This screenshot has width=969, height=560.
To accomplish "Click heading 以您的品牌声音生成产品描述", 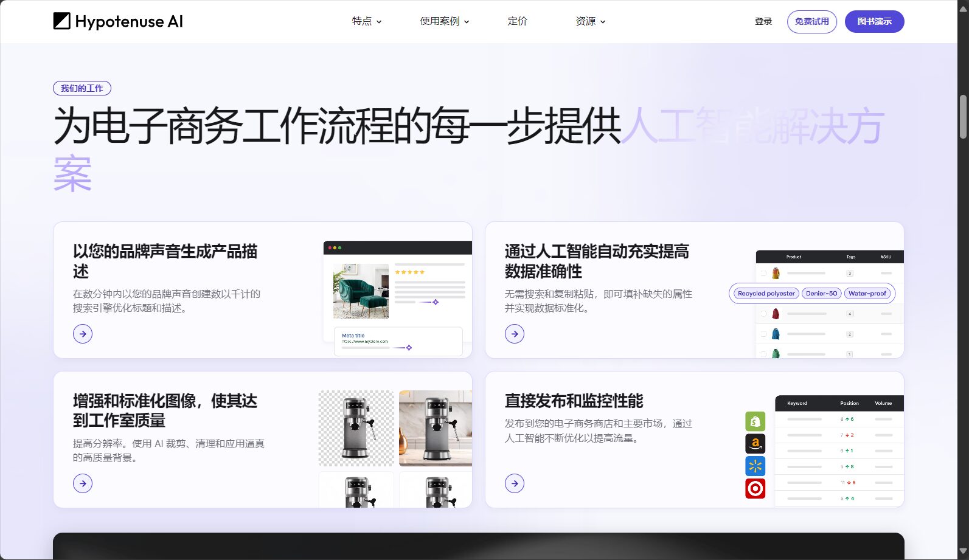I will point(165,261).
